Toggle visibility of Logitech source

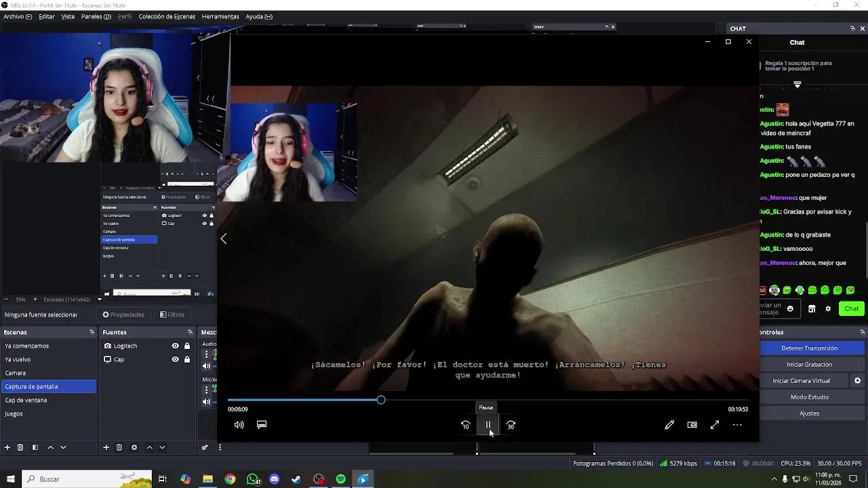175,346
